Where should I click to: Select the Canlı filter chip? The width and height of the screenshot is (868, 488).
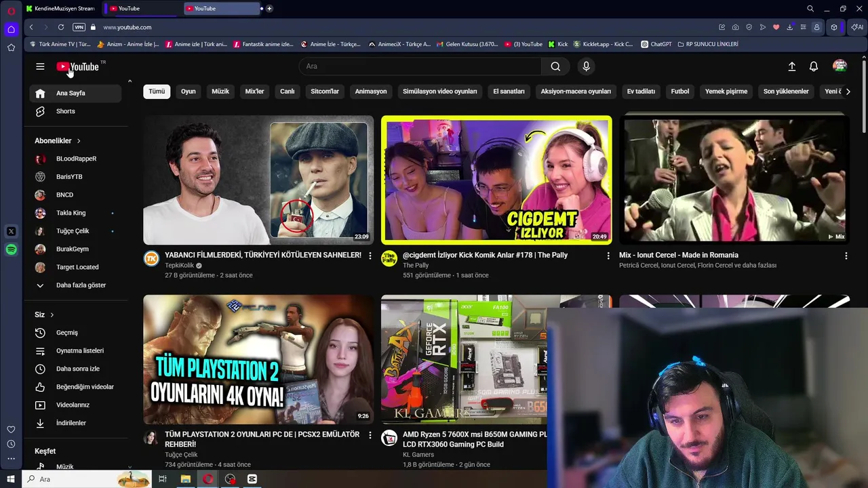click(288, 91)
